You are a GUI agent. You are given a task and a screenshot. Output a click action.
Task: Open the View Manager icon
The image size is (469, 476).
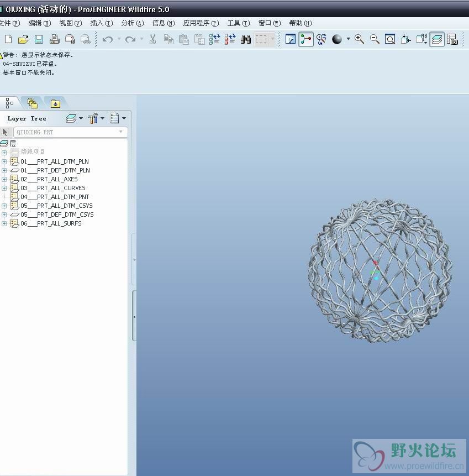click(452, 39)
